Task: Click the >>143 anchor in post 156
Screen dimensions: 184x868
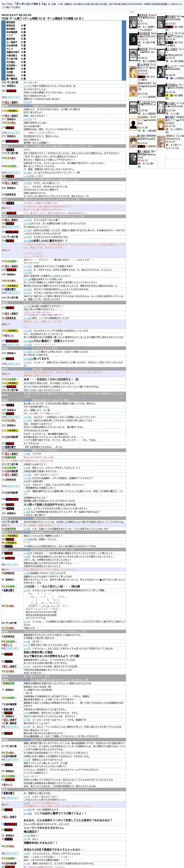Action: (27, 230)
